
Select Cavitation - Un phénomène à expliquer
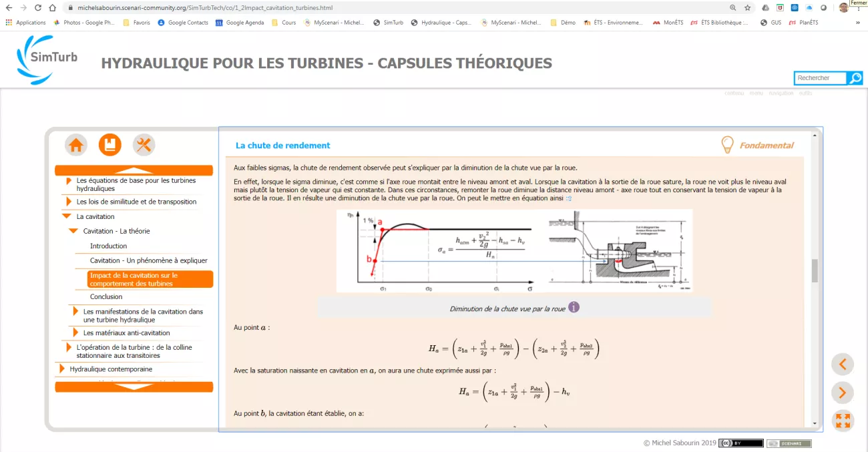148,260
